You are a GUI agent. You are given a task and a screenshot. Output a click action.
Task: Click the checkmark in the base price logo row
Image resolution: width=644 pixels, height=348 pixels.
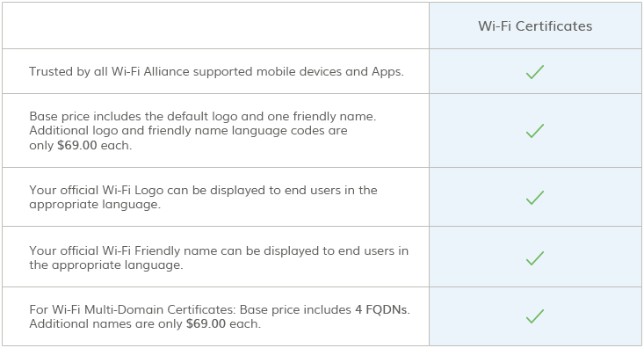pyautogui.click(x=535, y=131)
